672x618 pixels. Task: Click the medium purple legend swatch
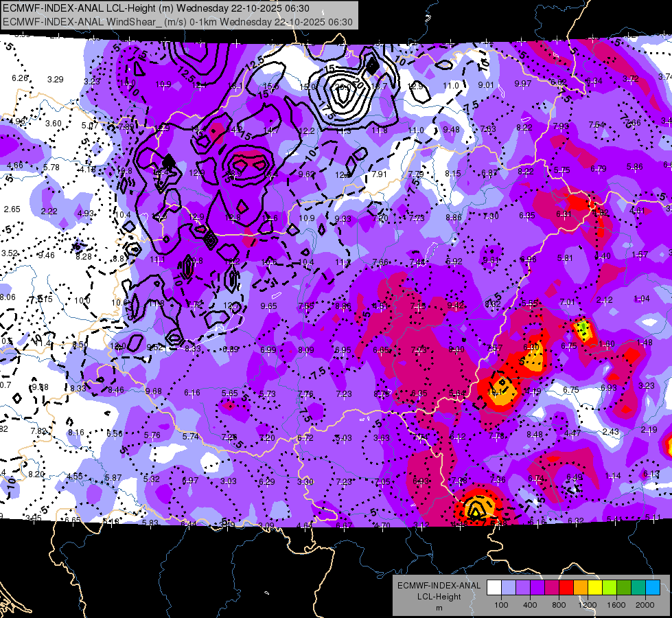(x=523, y=588)
